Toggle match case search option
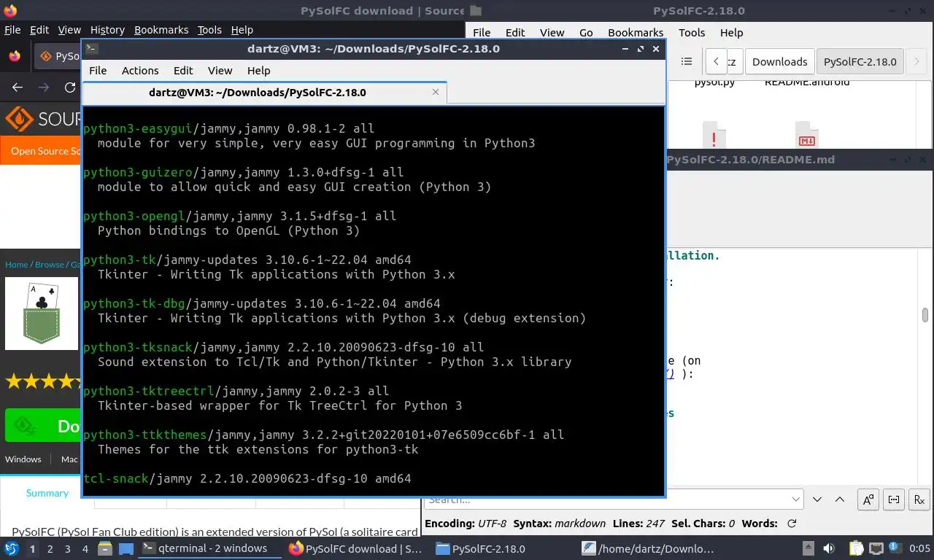 (x=868, y=499)
